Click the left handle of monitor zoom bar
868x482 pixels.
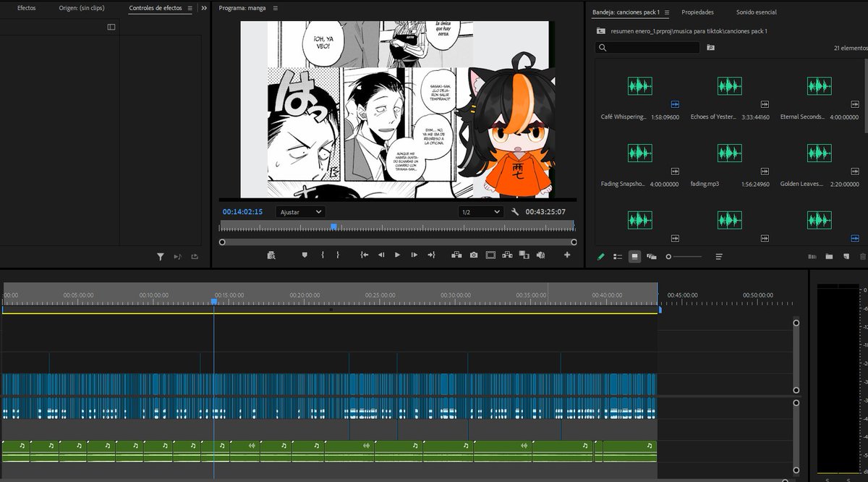(x=222, y=242)
